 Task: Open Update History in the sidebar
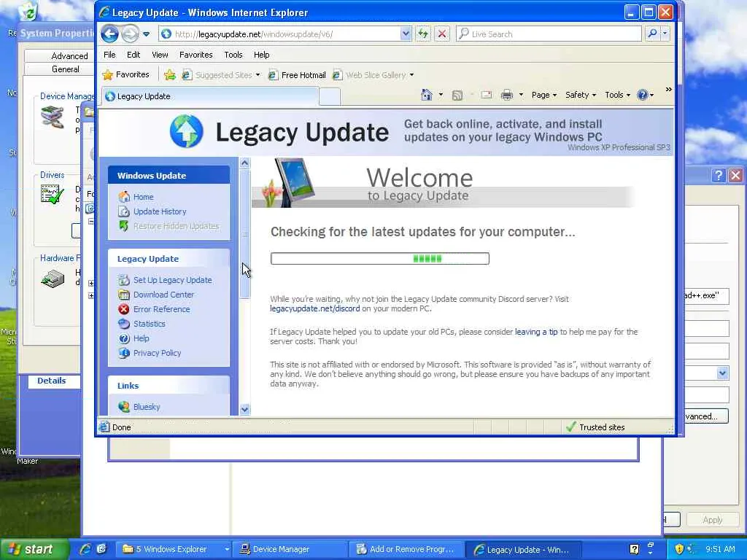(160, 211)
